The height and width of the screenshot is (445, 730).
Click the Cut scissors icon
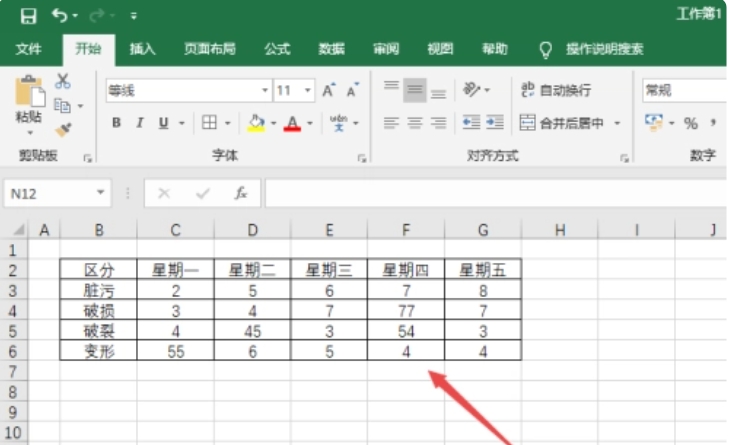click(x=63, y=81)
